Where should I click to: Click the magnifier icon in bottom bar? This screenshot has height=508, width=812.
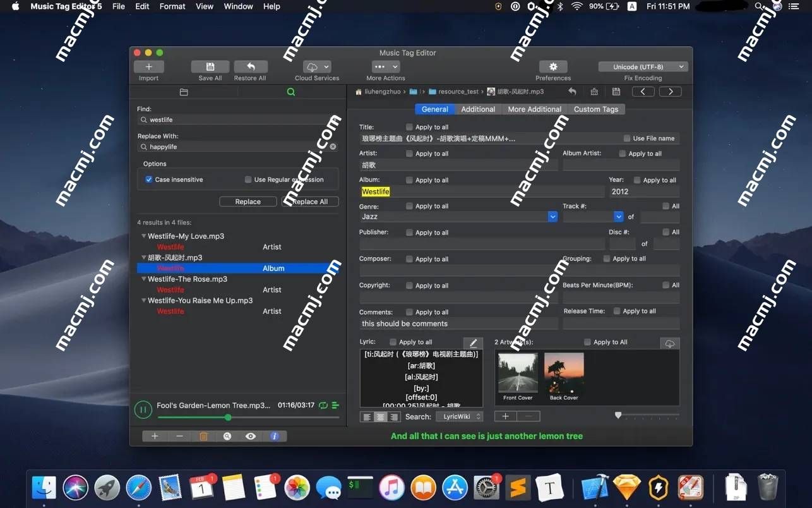point(227,436)
